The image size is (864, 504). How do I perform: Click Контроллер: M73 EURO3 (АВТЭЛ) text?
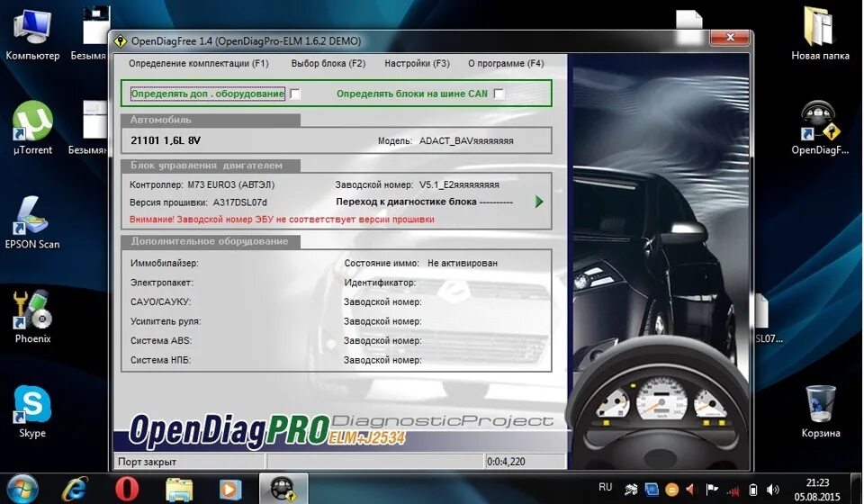pos(202,184)
